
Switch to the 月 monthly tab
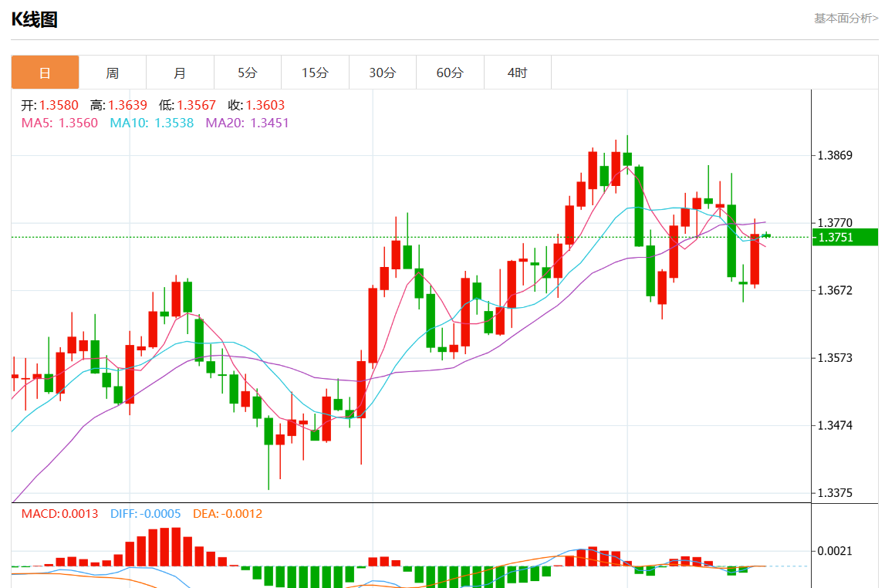tap(180, 73)
